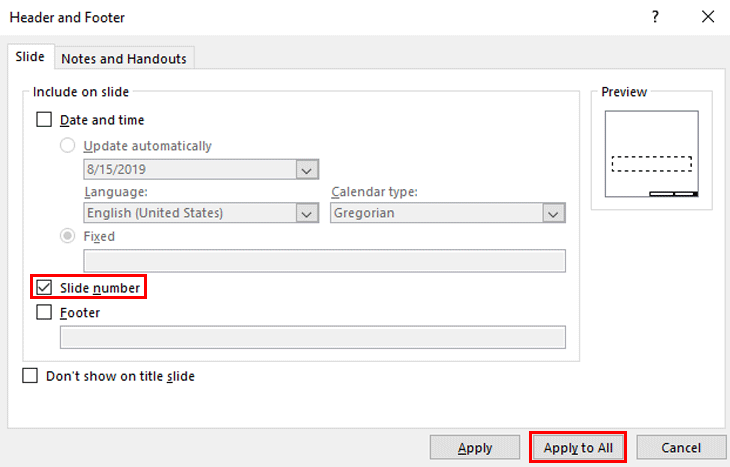730x467 pixels.
Task: Click the slide Preview thumbnail
Action: click(652, 154)
